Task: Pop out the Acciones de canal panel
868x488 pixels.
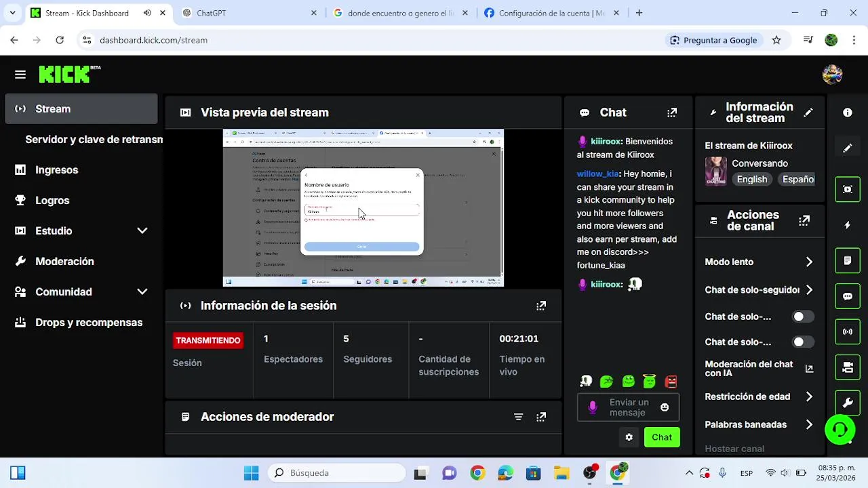Action: pos(804,220)
